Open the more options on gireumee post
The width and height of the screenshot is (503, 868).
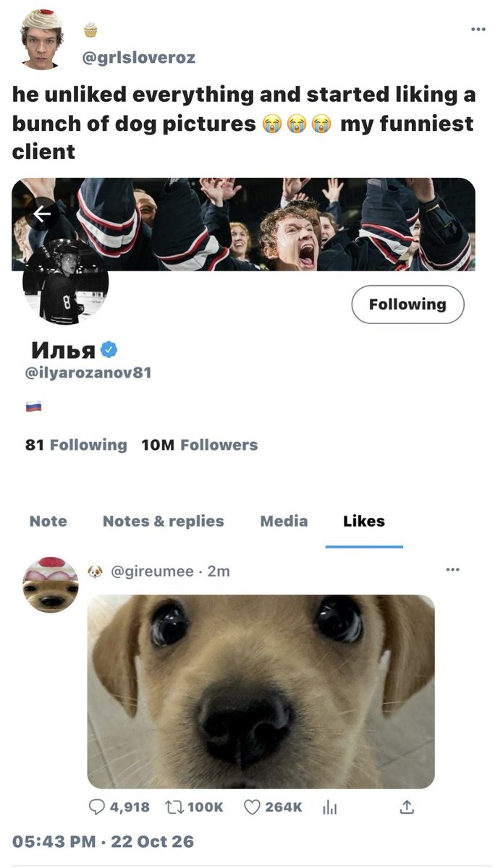coord(453,569)
